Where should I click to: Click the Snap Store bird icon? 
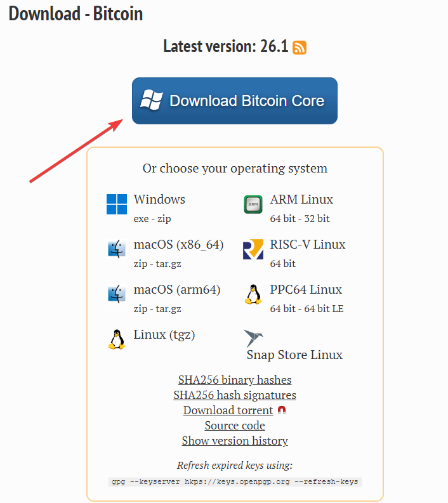coord(253,339)
